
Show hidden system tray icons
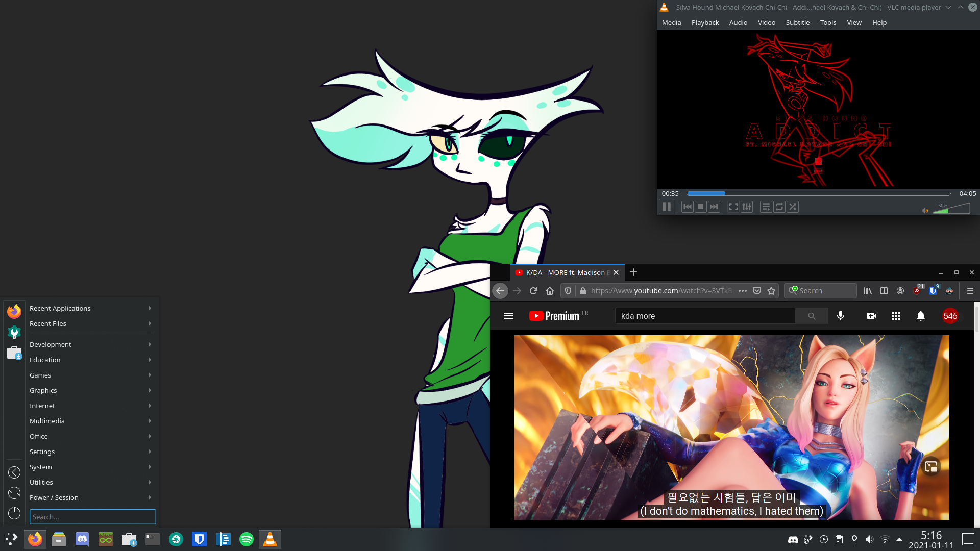tap(899, 539)
